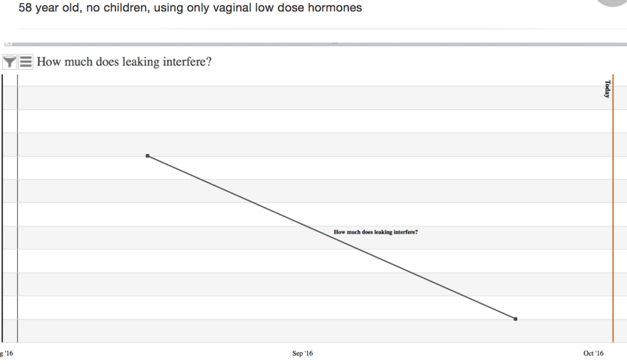Click the partially visible Aug '16 axis label
This screenshot has height=364, width=627.
click(x=6, y=353)
